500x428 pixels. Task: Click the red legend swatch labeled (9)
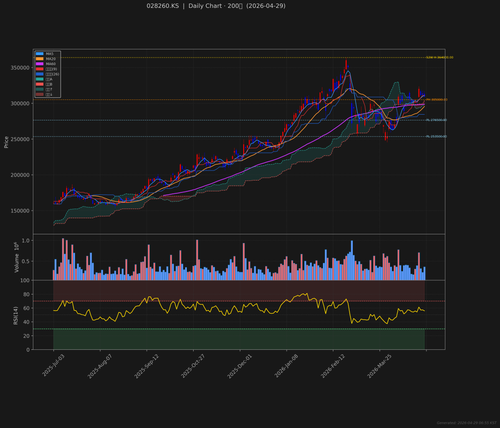coord(40,69)
